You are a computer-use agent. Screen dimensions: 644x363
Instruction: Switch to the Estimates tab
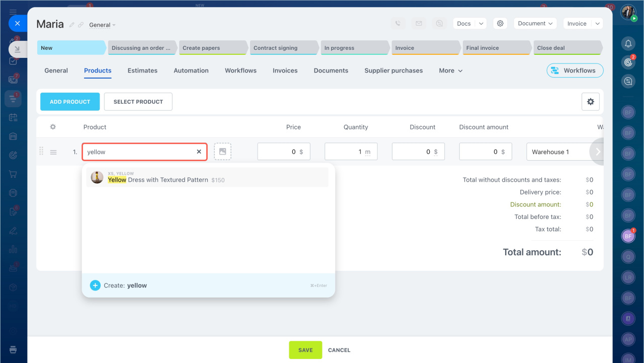pos(142,71)
